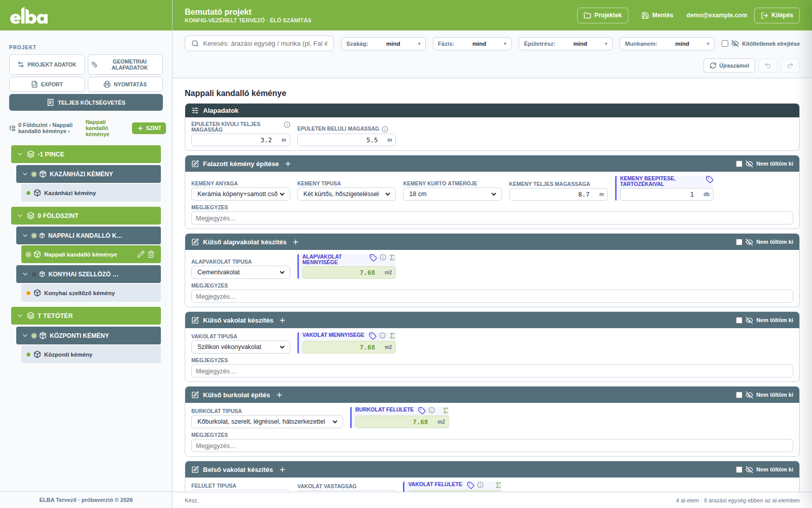
Task: Open the Fázis filter dropdown
Action: click(472, 44)
